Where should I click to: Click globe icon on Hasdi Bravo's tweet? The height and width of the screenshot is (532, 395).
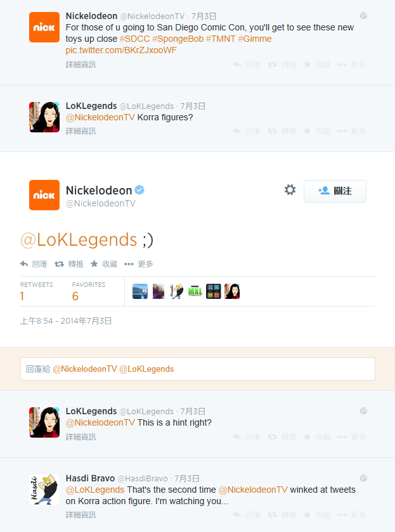point(363,478)
